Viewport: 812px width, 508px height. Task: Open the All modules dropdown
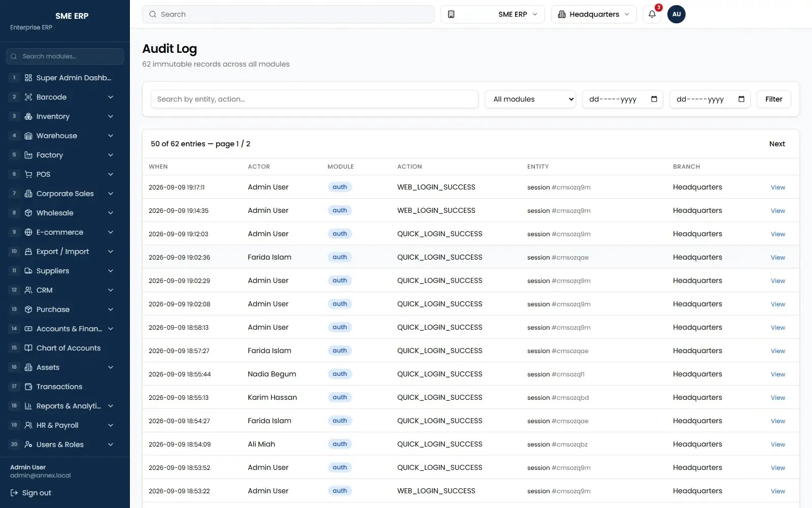point(530,99)
